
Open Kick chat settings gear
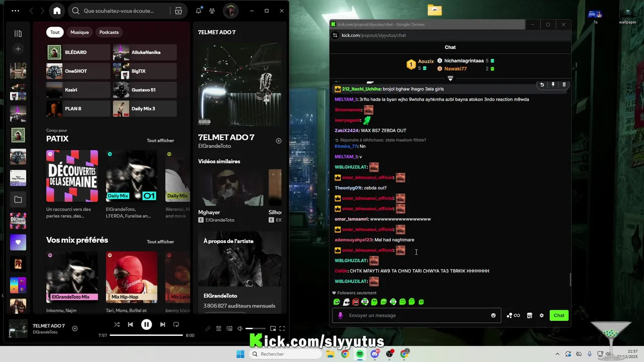tap(541, 316)
